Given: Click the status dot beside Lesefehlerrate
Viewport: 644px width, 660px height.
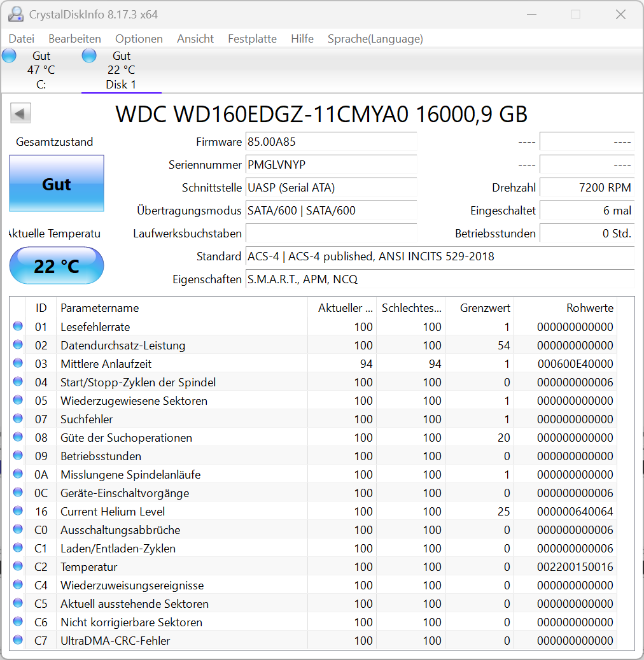Looking at the screenshot, I should 18,326.
